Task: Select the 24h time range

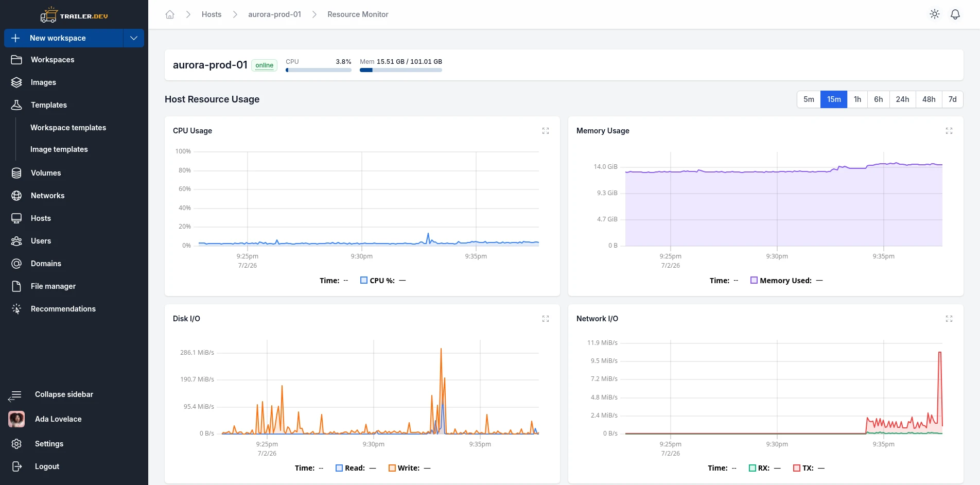Action: coord(902,99)
